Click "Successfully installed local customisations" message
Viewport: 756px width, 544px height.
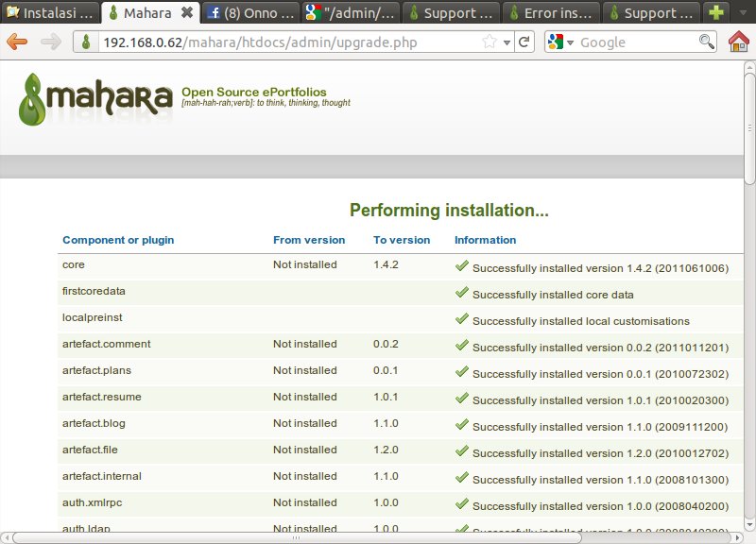[581, 321]
